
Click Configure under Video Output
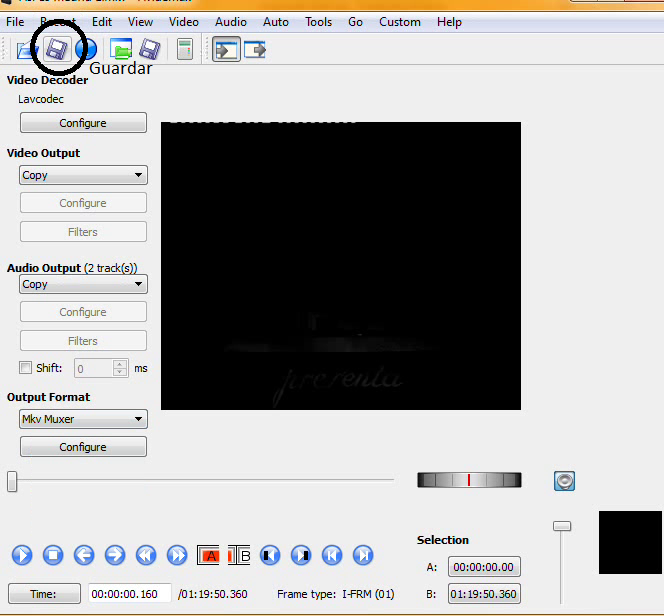point(83,203)
